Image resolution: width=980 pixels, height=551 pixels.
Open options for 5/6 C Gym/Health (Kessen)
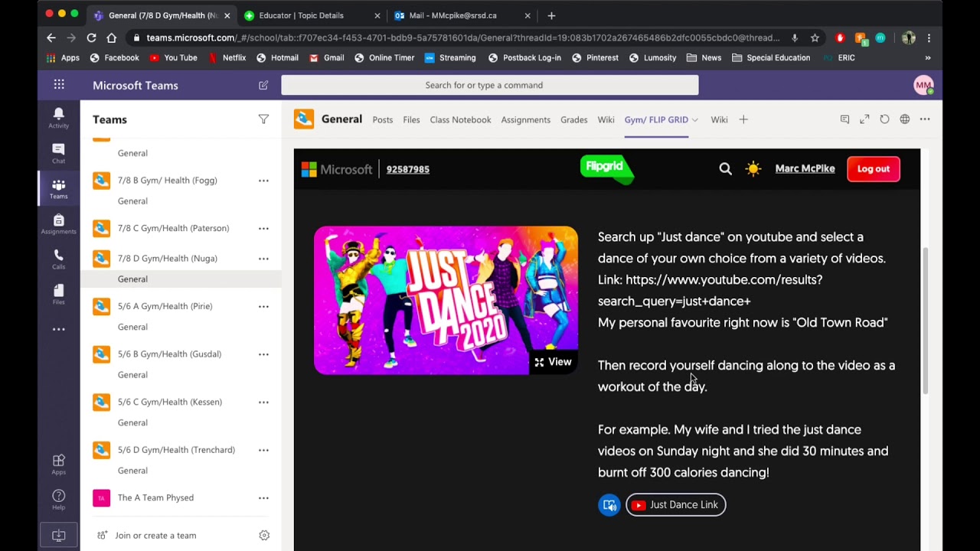tap(263, 402)
